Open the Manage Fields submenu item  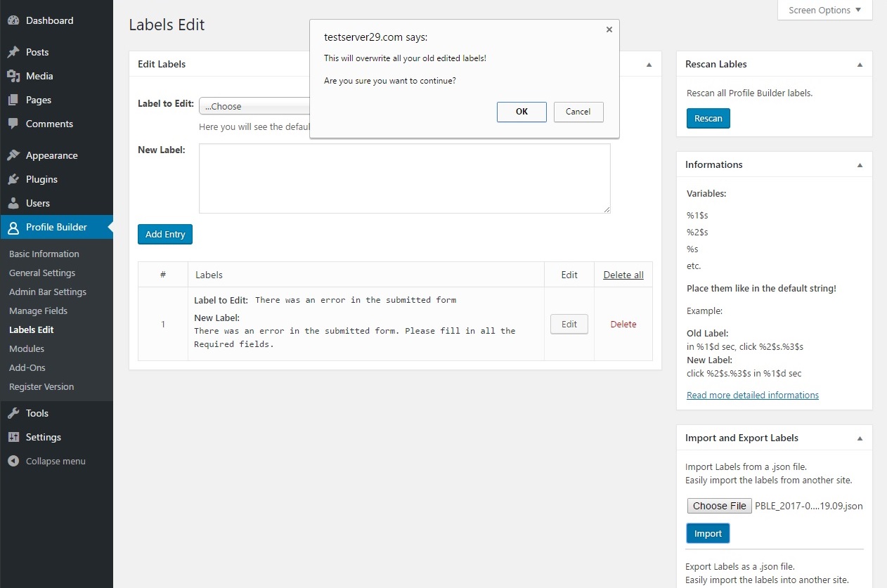(38, 311)
